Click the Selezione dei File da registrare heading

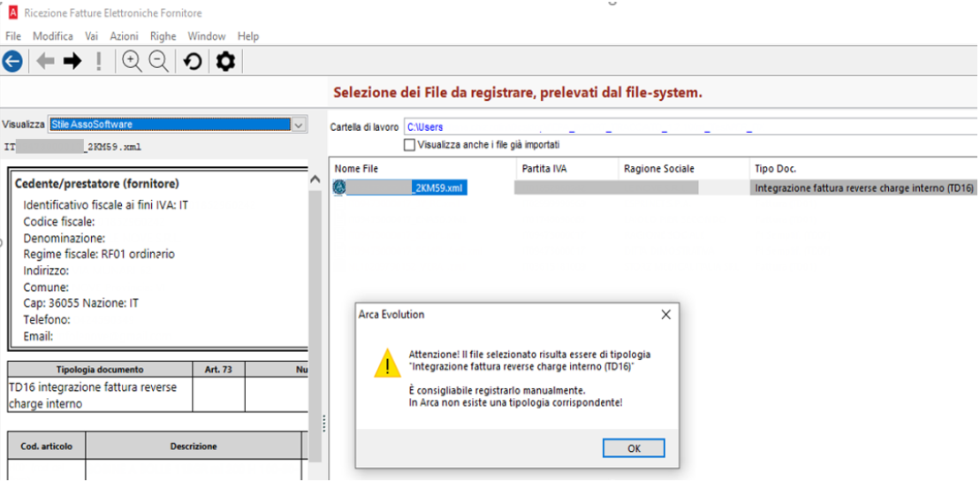(518, 93)
